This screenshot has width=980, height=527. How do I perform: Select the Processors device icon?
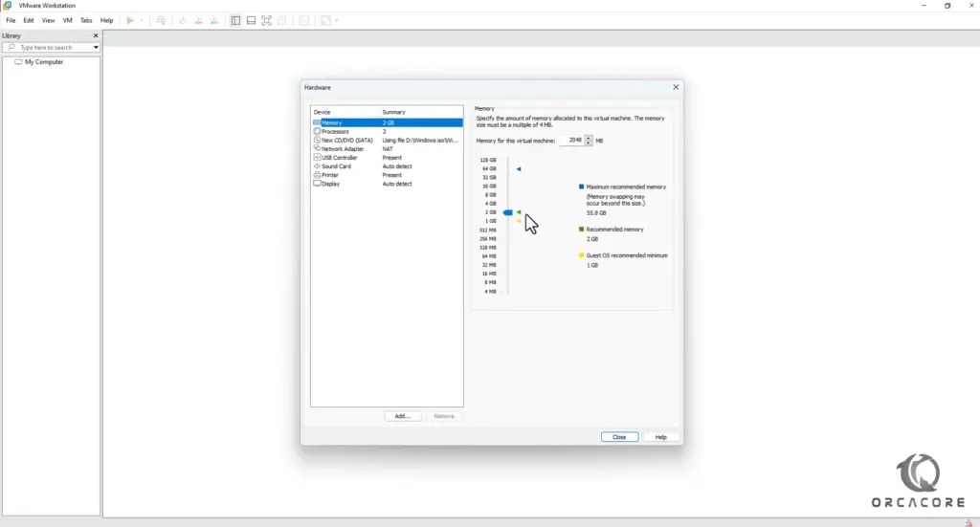click(317, 132)
